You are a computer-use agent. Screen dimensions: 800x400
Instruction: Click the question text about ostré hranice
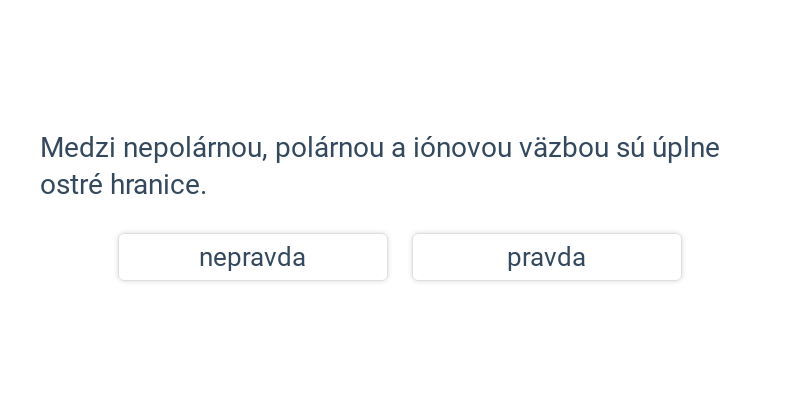click(380, 166)
